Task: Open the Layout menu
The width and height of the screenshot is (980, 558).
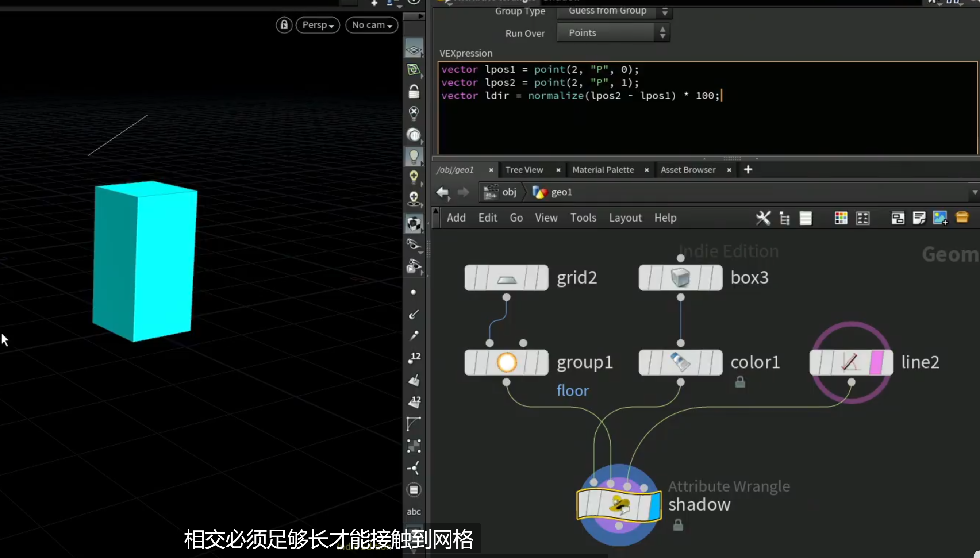Action: (x=625, y=218)
